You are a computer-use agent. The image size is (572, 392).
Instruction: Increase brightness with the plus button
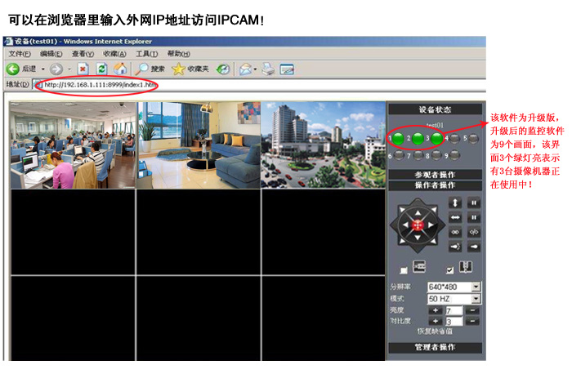[436, 310]
